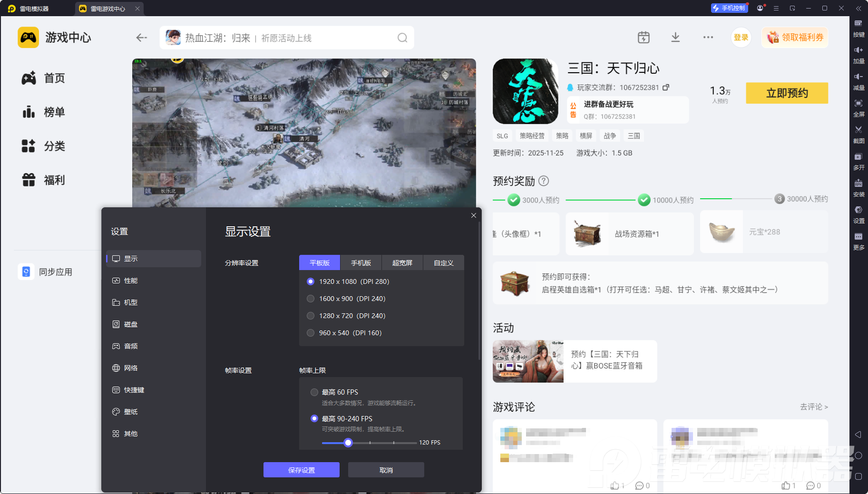Switch to 超宽屏 ultrawide resolution tab
The image size is (868, 494).
[402, 263]
